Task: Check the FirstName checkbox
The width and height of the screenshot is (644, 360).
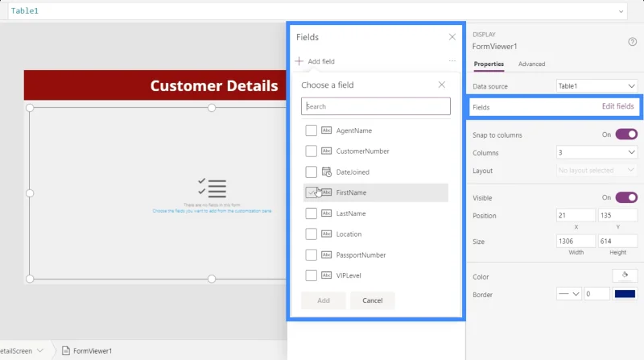Action: [311, 192]
